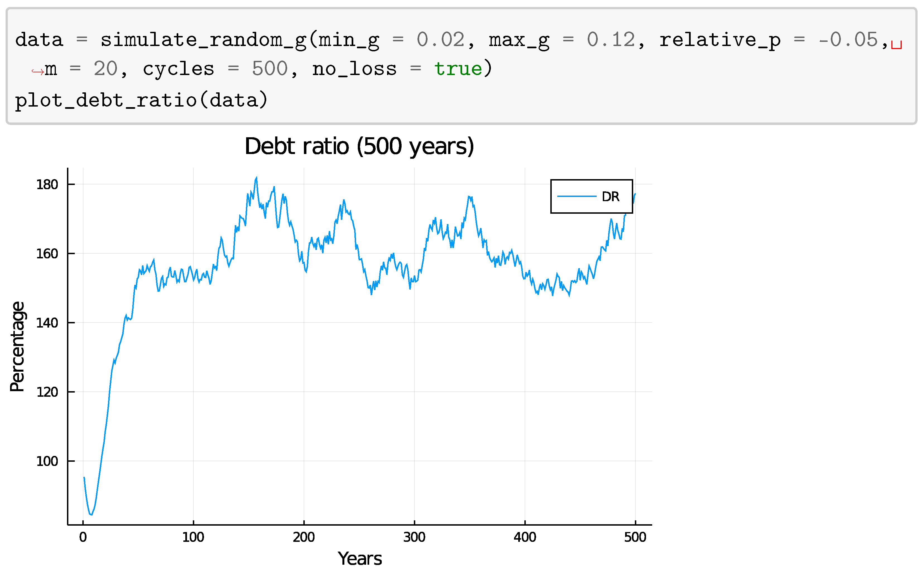
Task: Click the curve's lowest point near year 8
Action: [92, 514]
